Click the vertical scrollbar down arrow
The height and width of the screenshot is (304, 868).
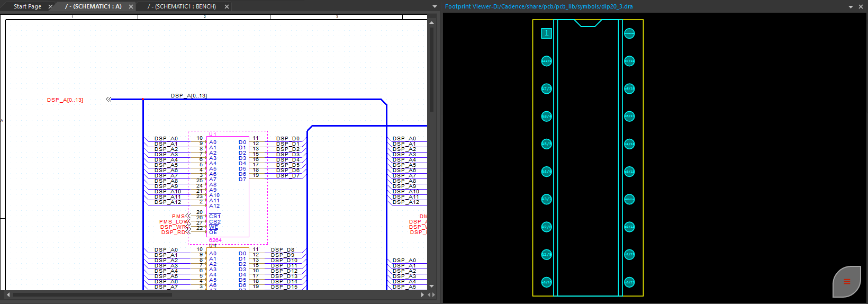coord(431,286)
